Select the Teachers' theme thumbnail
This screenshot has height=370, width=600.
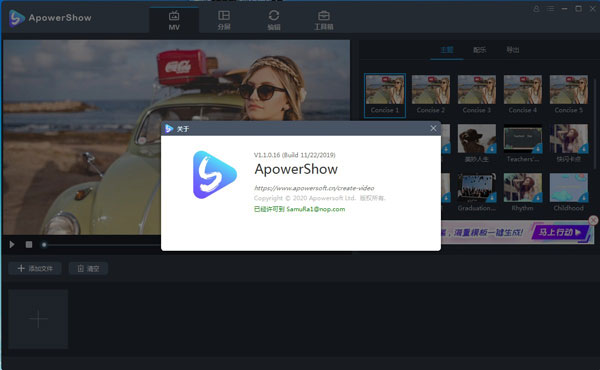tap(522, 139)
